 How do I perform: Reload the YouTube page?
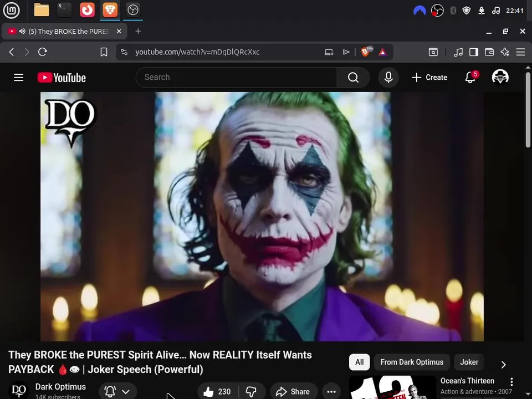click(43, 52)
